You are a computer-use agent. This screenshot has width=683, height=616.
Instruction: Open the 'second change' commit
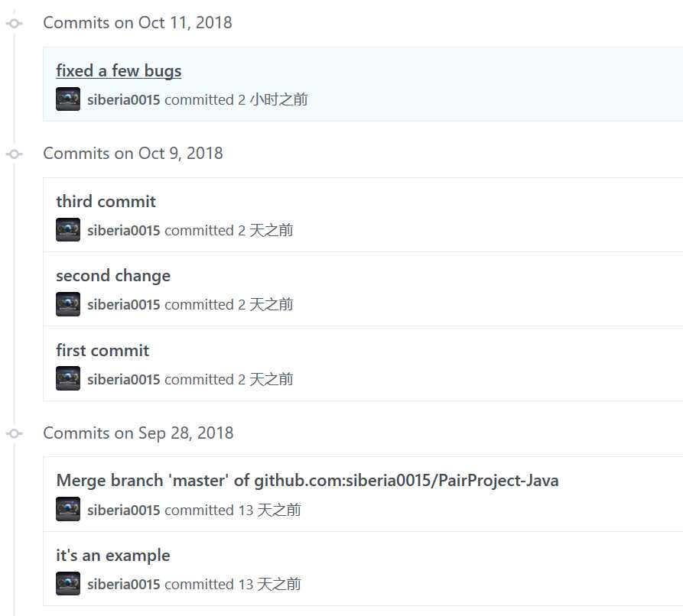[113, 276]
